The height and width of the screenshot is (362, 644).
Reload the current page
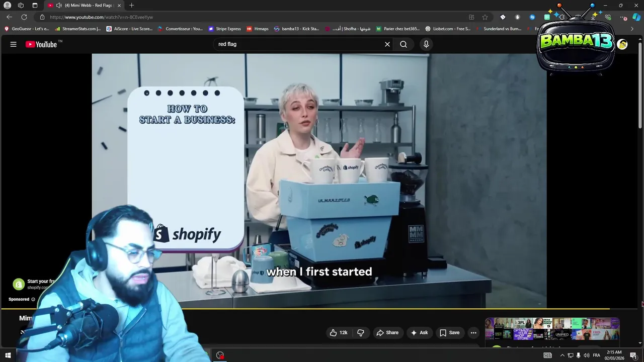tap(24, 17)
